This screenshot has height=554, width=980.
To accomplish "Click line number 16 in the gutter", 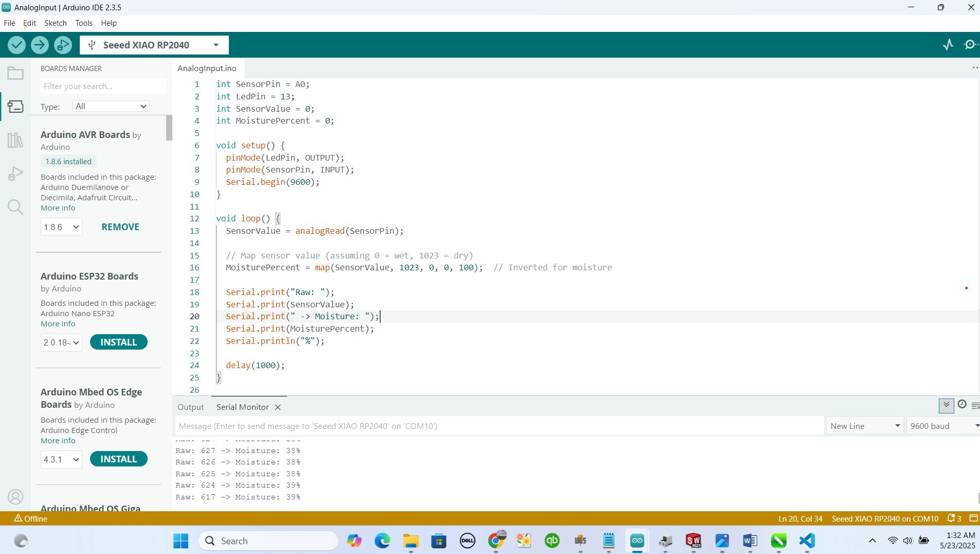I will pos(194,268).
